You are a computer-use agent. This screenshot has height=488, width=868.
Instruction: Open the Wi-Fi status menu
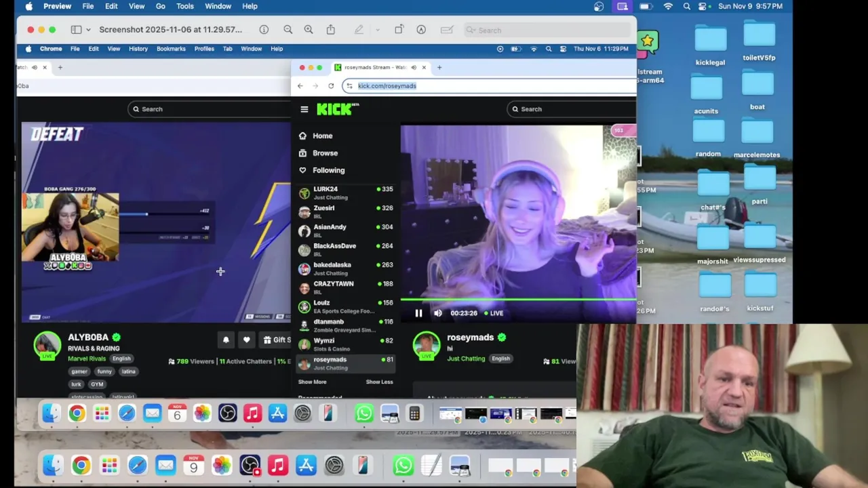tap(668, 6)
